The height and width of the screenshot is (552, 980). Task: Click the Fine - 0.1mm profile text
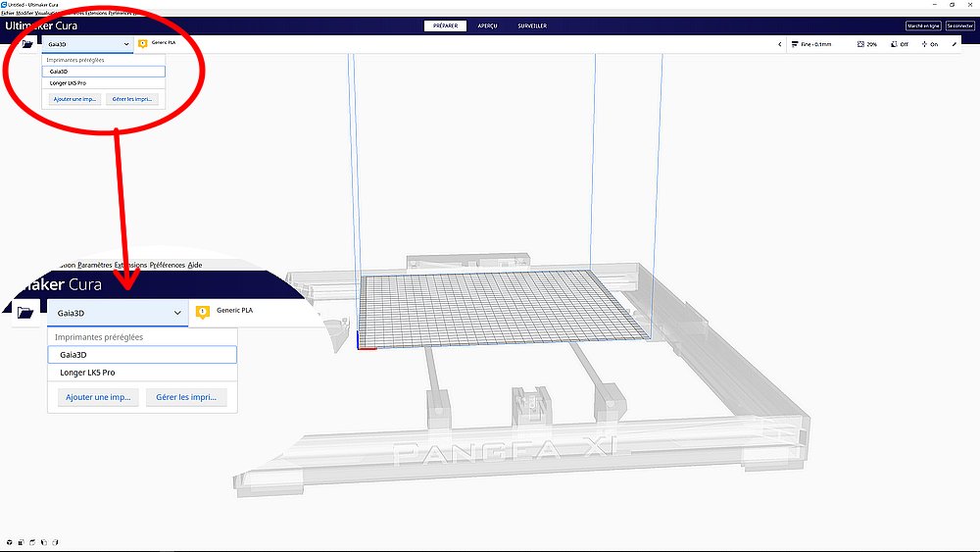pos(816,44)
